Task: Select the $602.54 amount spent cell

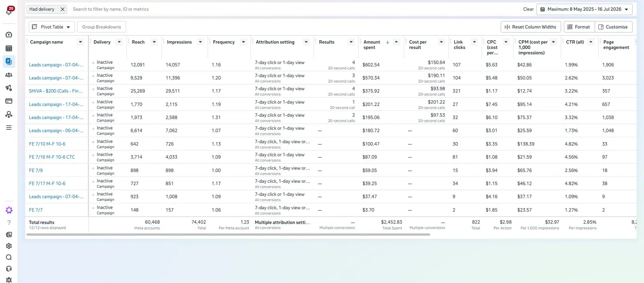Action: click(x=371, y=64)
